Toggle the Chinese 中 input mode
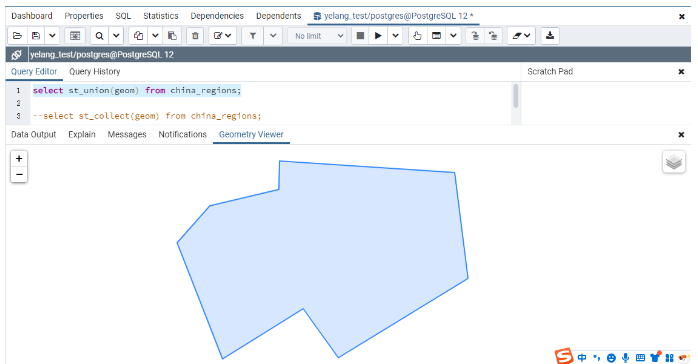This screenshot has width=698, height=364. [x=582, y=357]
